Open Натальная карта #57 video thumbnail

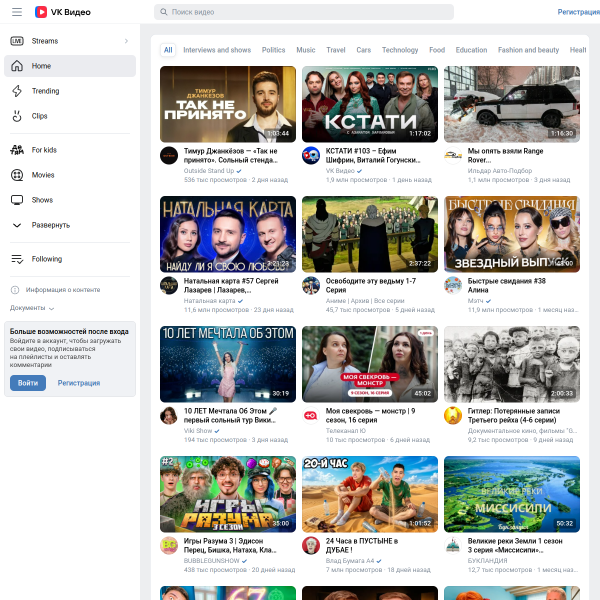[x=228, y=234]
